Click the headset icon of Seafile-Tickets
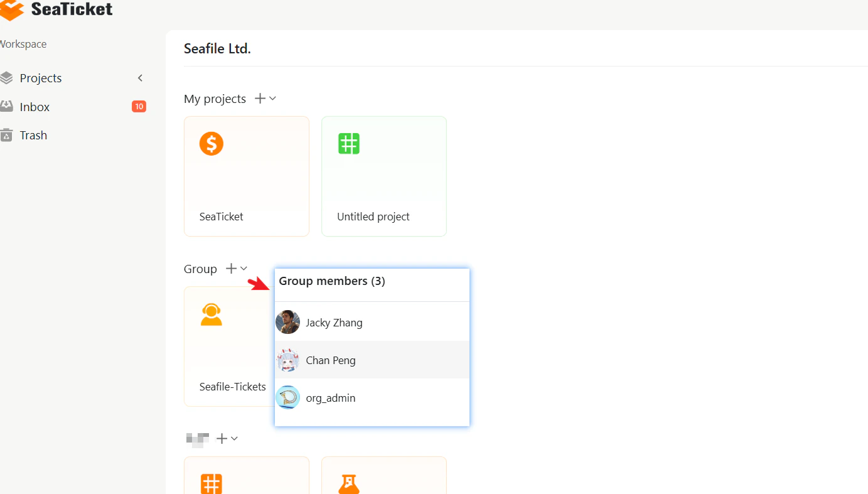This screenshot has width=868, height=494. click(x=212, y=314)
